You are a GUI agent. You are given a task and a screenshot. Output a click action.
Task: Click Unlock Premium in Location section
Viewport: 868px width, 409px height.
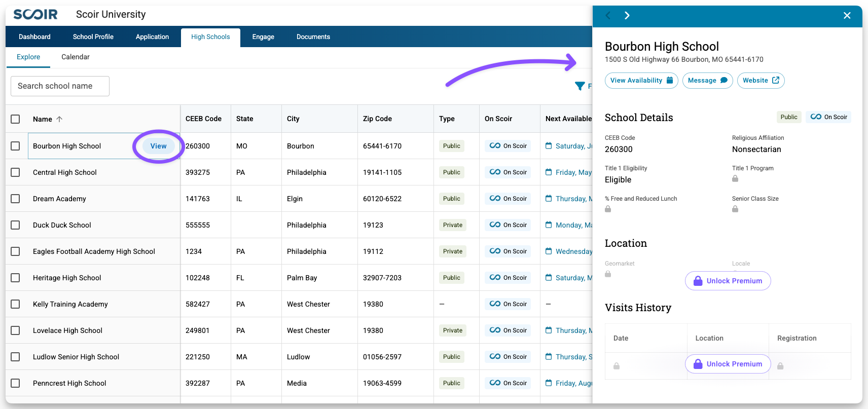[x=728, y=281]
